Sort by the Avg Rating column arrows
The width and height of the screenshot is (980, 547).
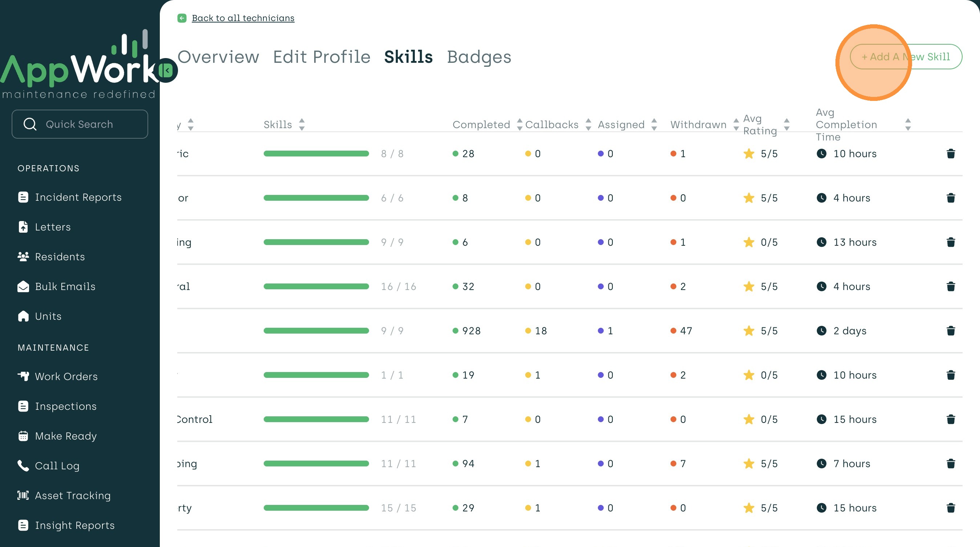point(787,124)
